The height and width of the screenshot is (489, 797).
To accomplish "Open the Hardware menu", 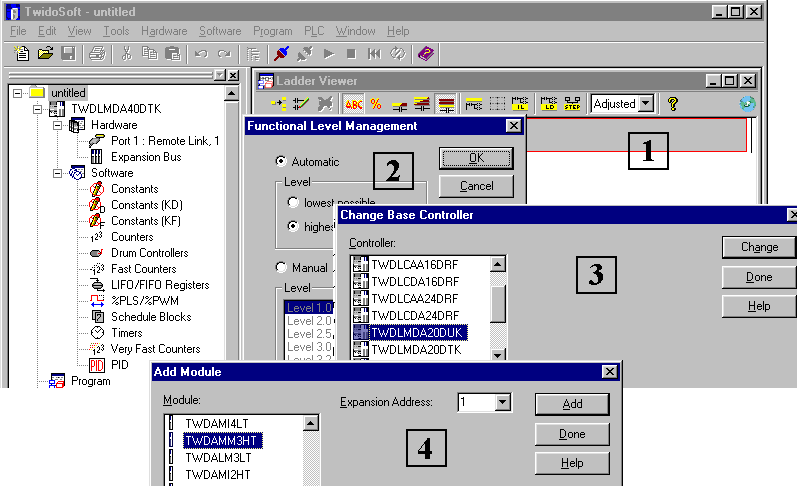I will click(164, 31).
